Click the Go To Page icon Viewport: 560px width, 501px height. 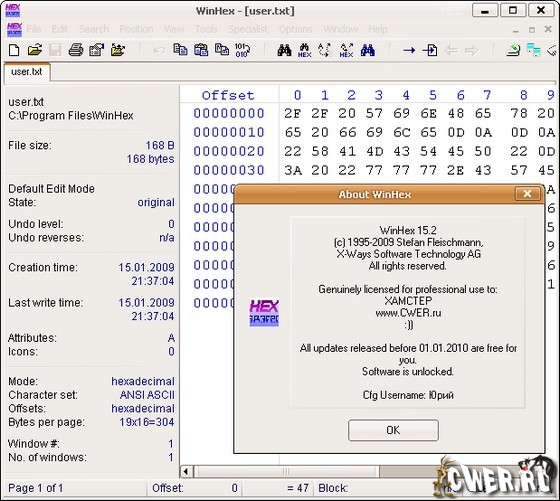(430, 50)
